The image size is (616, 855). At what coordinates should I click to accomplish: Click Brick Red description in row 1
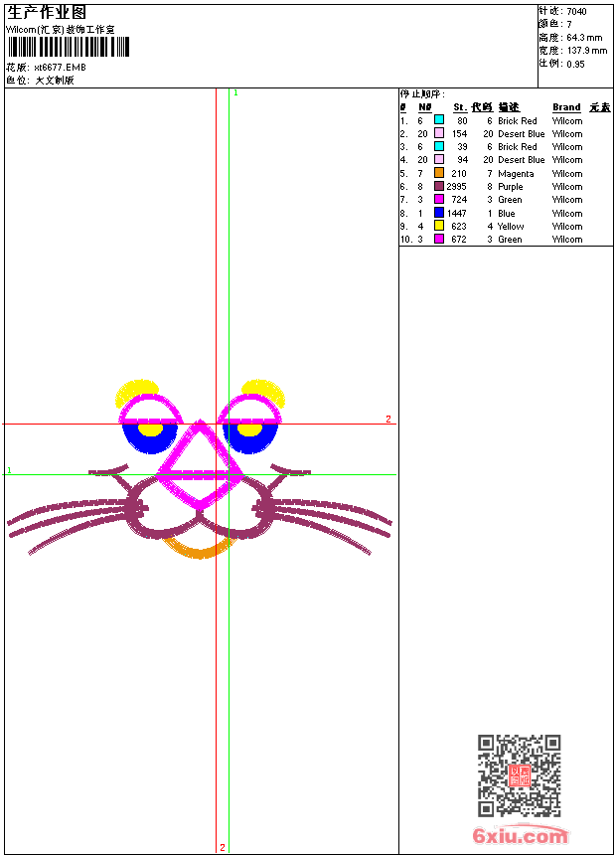coord(518,121)
